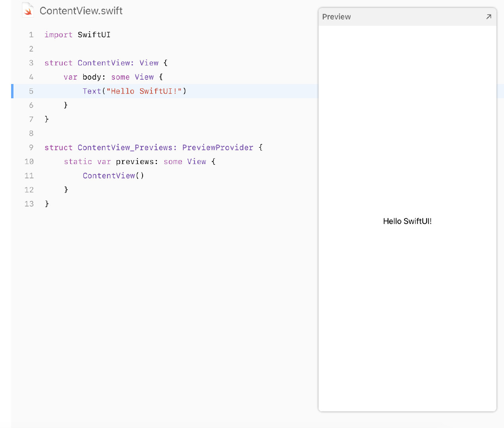Expand the Preview panel with arrow icon

coord(489,17)
